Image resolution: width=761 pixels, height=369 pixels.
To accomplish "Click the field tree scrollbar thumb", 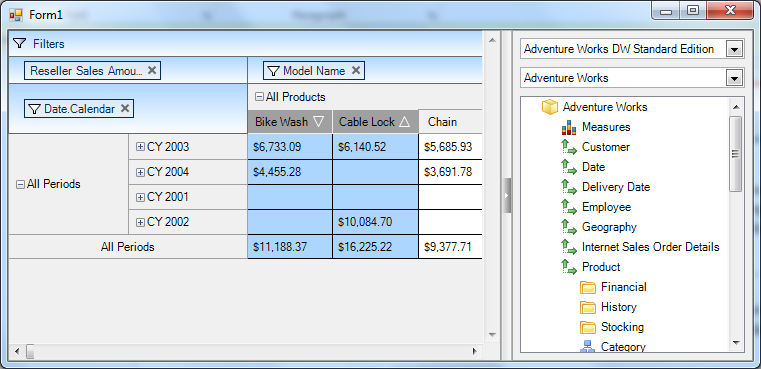I will pyautogui.click(x=736, y=153).
